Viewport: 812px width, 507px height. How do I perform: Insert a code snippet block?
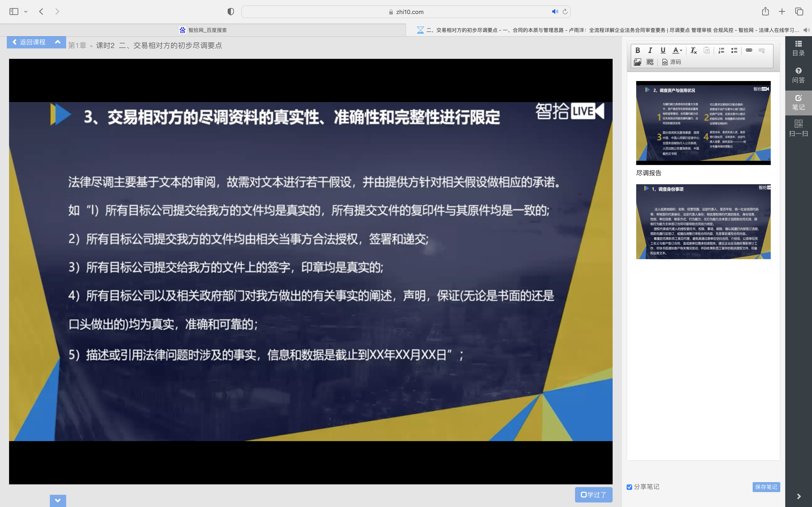[650, 62]
